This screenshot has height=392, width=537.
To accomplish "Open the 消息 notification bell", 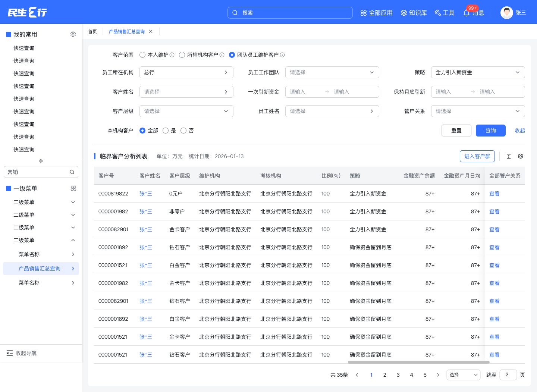I will click(467, 13).
